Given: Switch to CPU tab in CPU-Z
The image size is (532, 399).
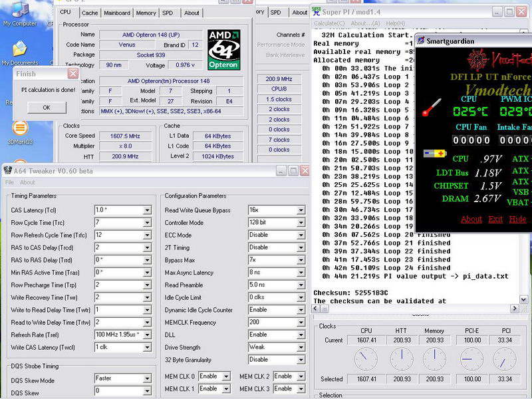Looking at the screenshot, I should (65, 12).
